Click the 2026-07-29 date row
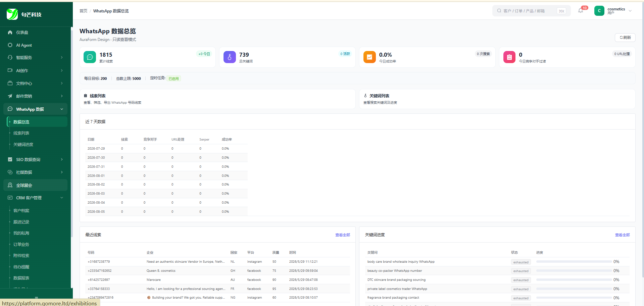644x306 pixels. (x=166, y=149)
